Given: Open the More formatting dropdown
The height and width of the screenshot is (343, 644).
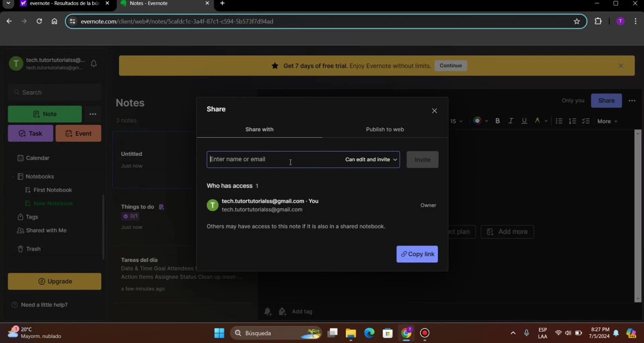Looking at the screenshot, I should pyautogui.click(x=607, y=121).
